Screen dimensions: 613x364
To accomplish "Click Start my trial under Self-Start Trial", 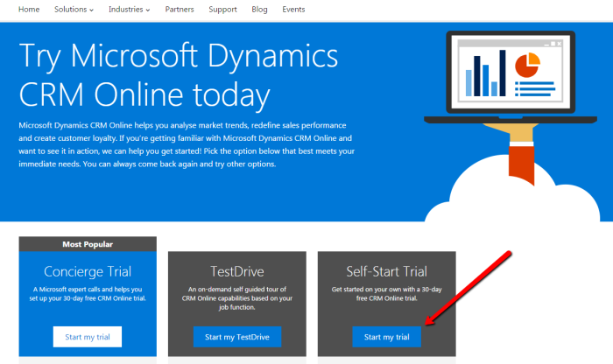I will click(386, 337).
